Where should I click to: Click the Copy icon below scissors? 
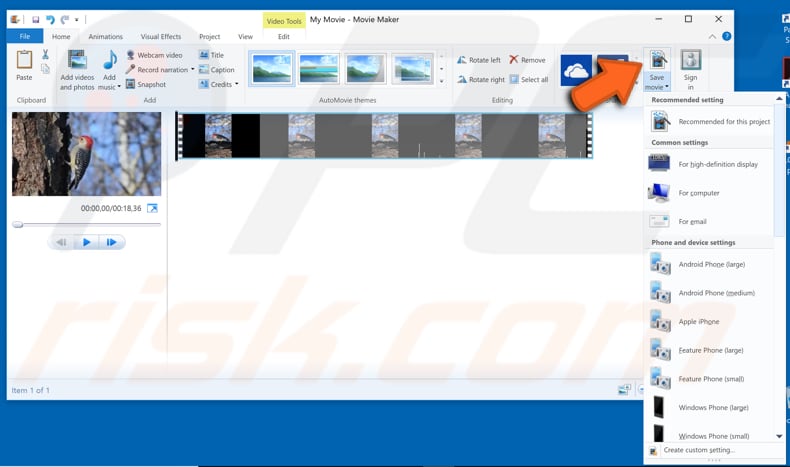pyautogui.click(x=45, y=69)
